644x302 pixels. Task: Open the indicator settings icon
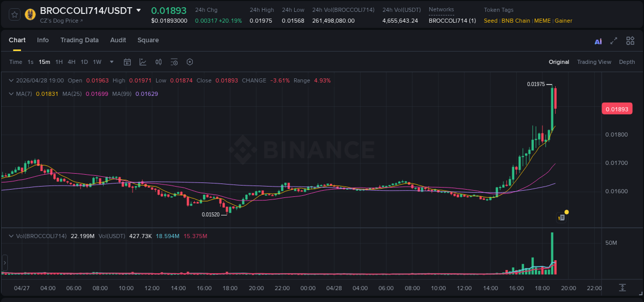(174, 62)
